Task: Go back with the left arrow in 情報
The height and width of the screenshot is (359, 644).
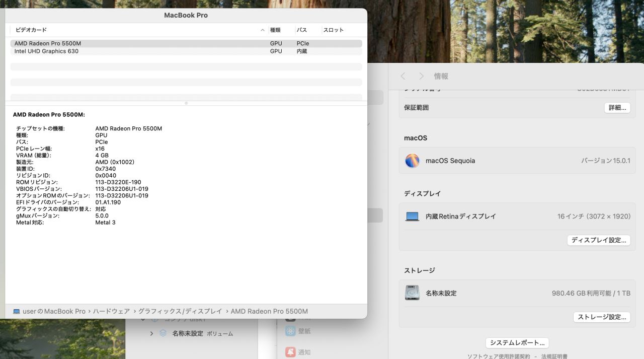Action: 403,76
